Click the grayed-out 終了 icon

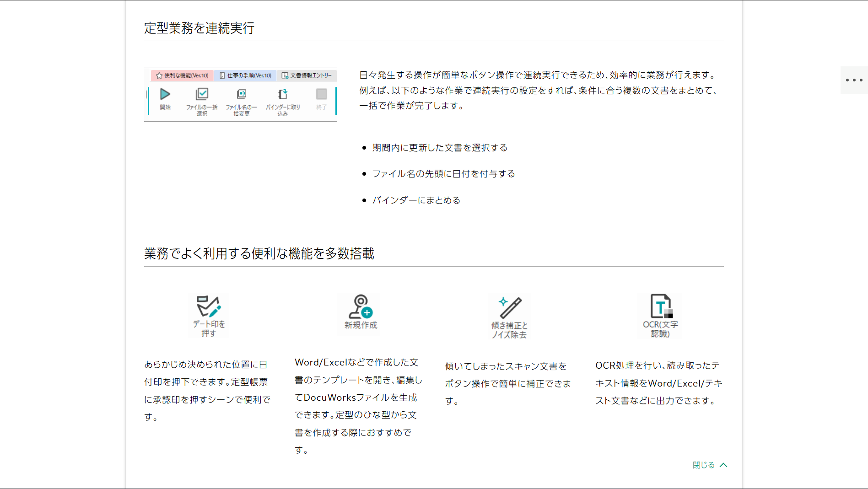coord(321,94)
